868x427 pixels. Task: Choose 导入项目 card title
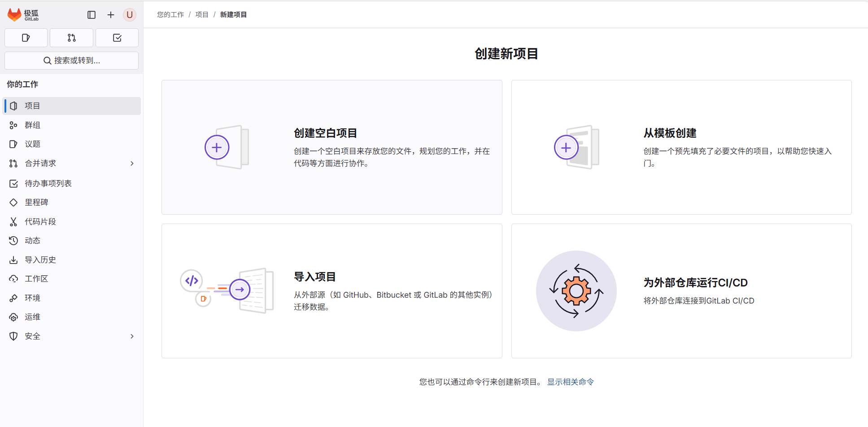click(x=315, y=277)
